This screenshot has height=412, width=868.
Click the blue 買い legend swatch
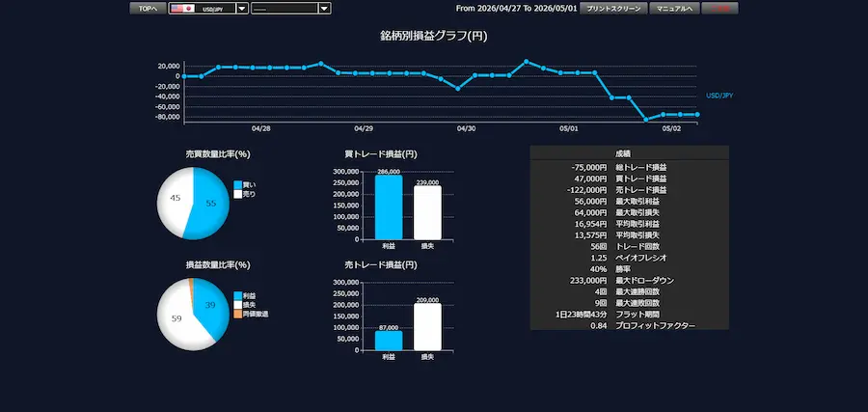(237, 185)
